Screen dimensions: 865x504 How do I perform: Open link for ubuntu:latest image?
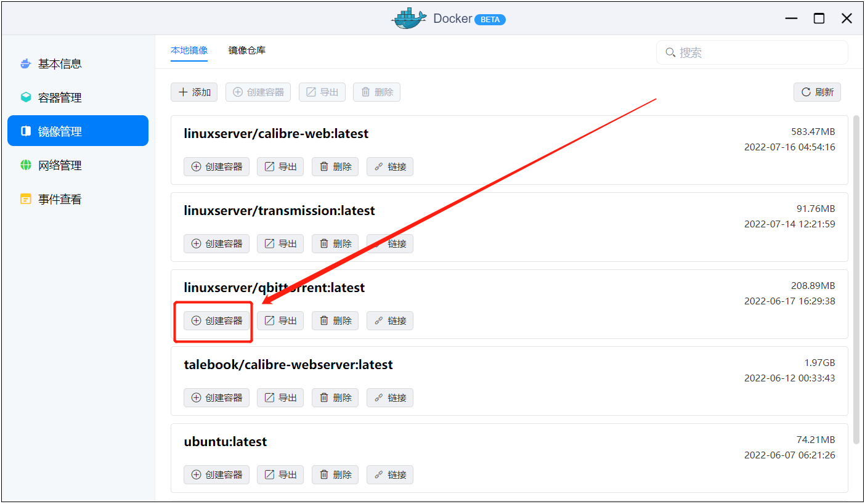[x=390, y=475]
